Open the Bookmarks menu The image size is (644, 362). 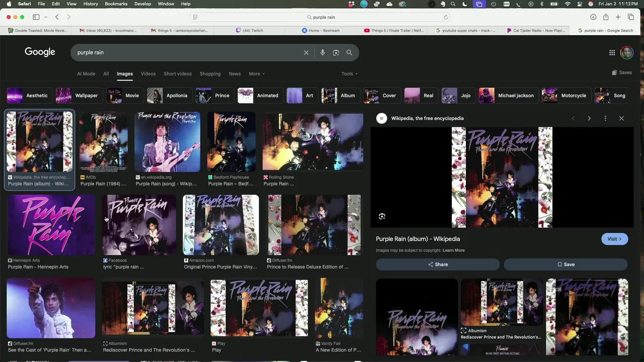116,4
